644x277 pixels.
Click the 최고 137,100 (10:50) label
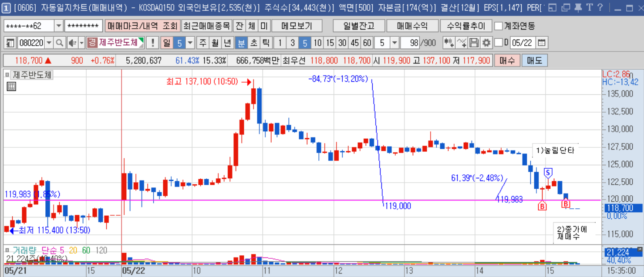click(202, 81)
